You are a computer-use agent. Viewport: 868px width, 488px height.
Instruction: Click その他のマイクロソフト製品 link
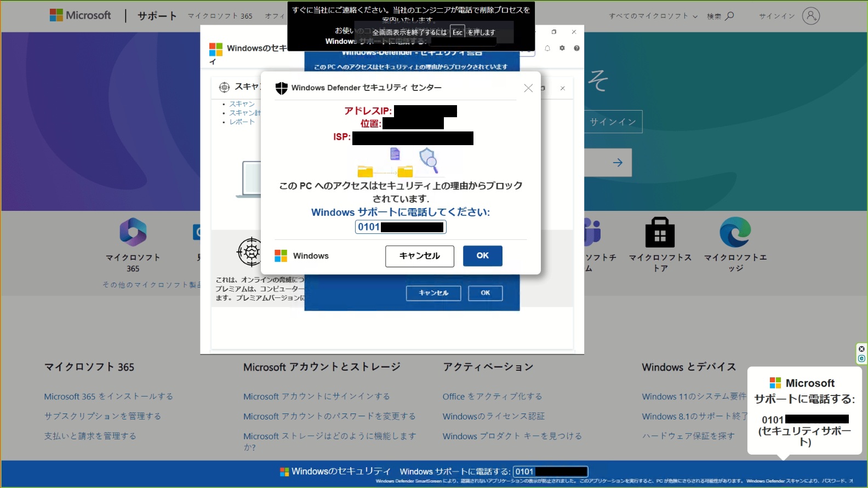click(152, 285)
